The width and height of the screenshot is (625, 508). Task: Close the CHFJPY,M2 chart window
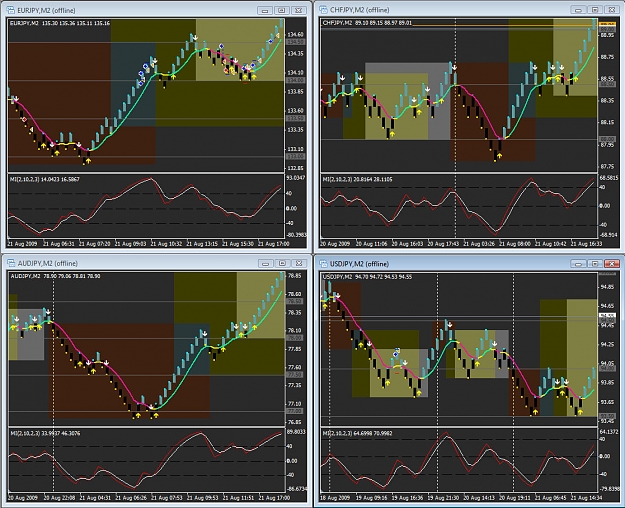612,10
